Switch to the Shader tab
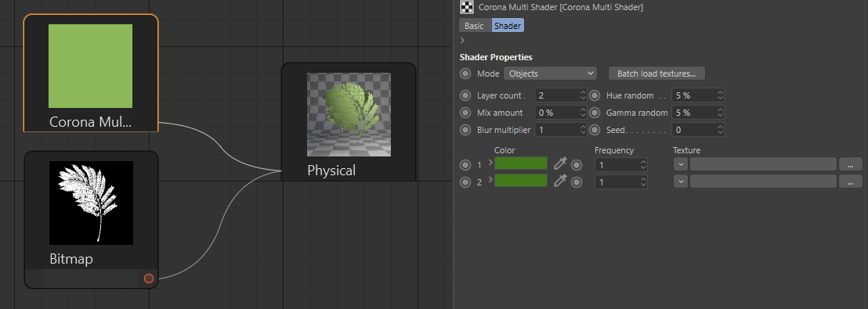This screenshot has height=309, width=868. 508,26
